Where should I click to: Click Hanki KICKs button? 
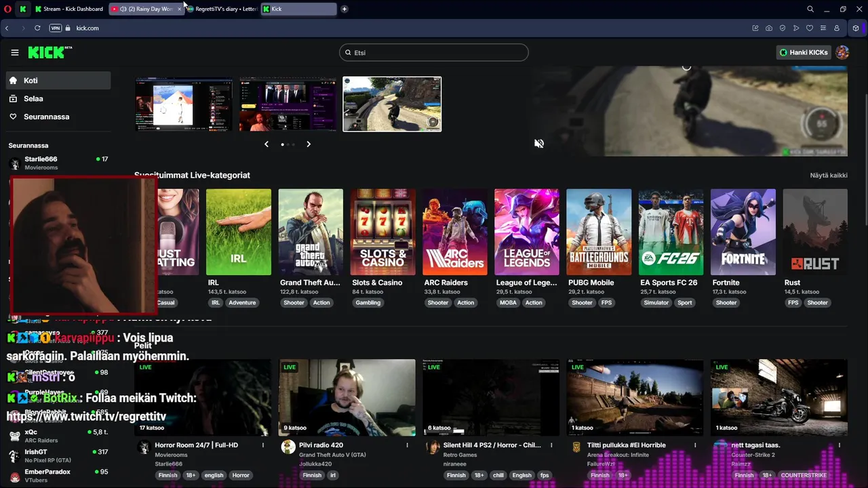804,52
